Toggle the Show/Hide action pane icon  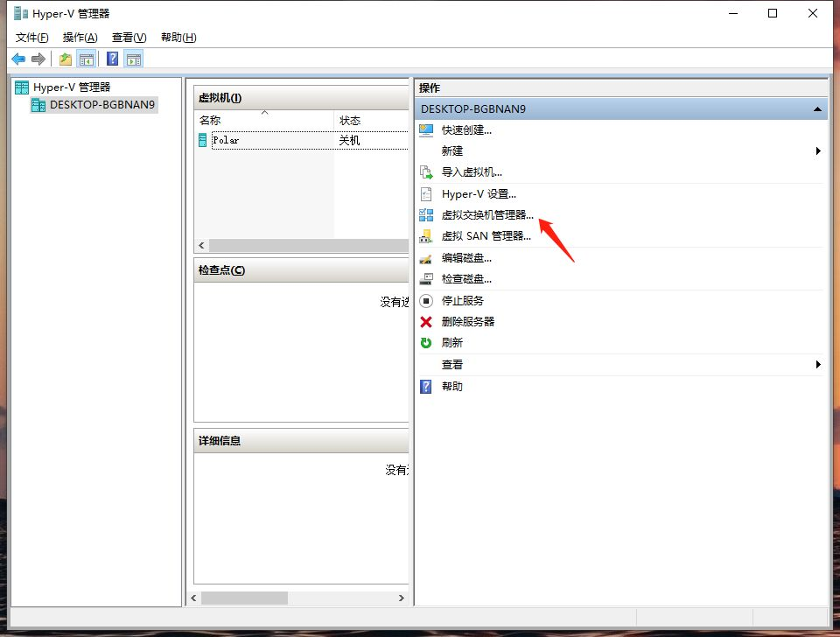tap(134, 59)
